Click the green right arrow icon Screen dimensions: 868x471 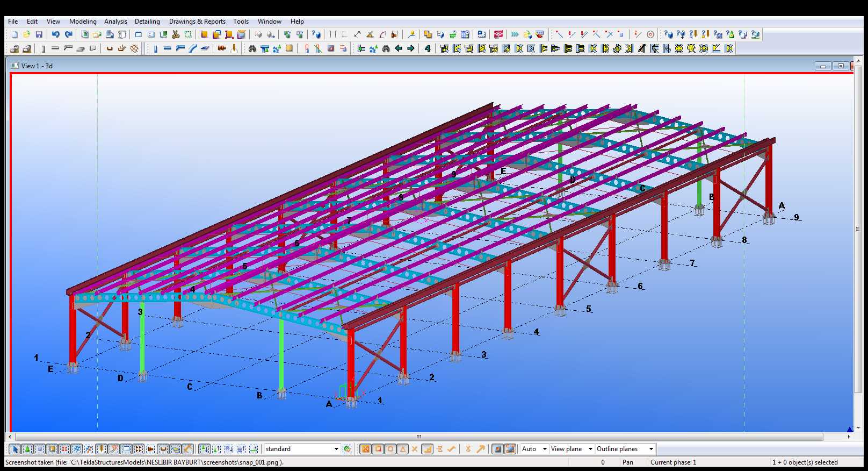point(411,48)
